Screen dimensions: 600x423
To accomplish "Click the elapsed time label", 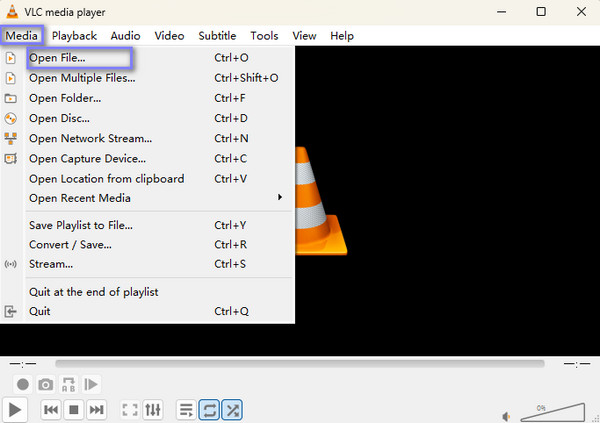I will (x=23, y=364).
